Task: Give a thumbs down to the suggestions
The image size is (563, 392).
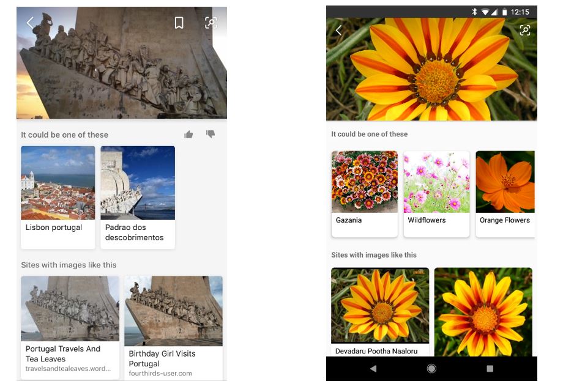Action: (211, 134)
